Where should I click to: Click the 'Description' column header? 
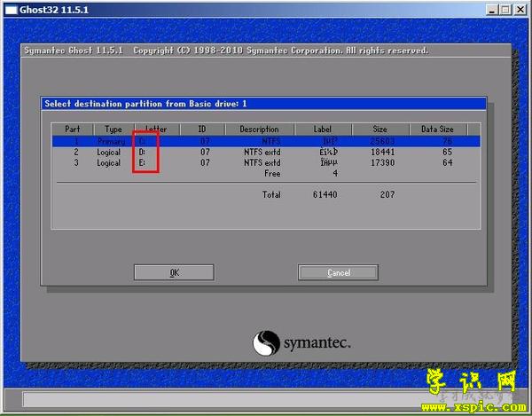(x=259, y=130)
